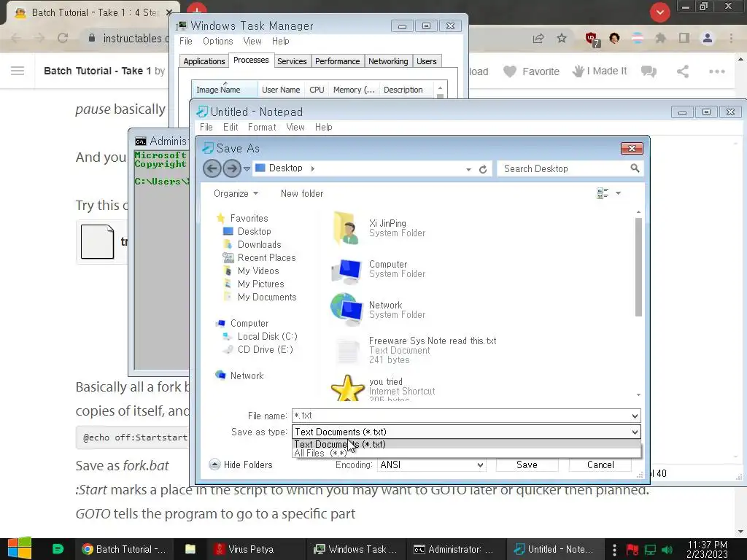
Task: Open the view options dropdown arrow
Action: point(618,192)
